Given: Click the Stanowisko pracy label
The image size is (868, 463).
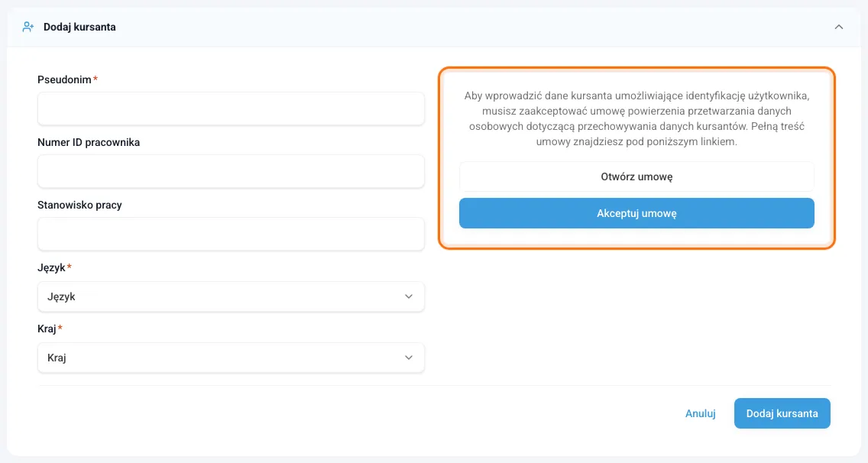Looking at the screenshot, I should point(79,205).
